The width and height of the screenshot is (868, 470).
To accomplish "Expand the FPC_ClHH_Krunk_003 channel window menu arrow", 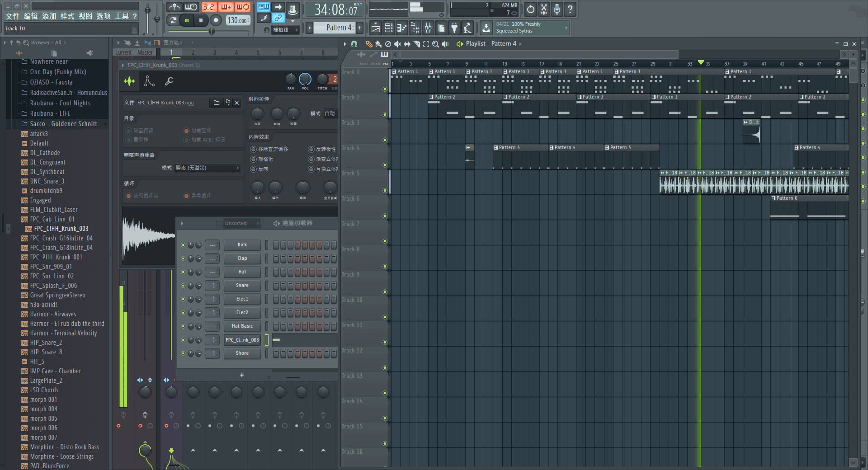I will (x=123, y=65).
